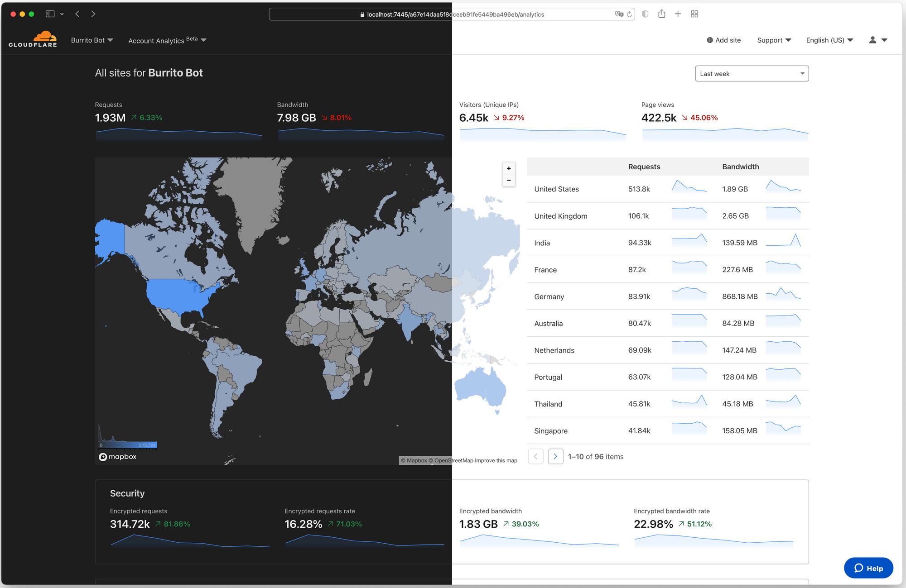
Task: Click the map zoom-in icon
Action: (x=508, y=168)
